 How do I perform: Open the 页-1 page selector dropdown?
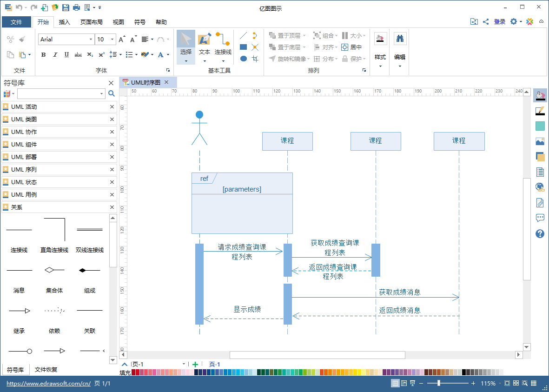184,364
